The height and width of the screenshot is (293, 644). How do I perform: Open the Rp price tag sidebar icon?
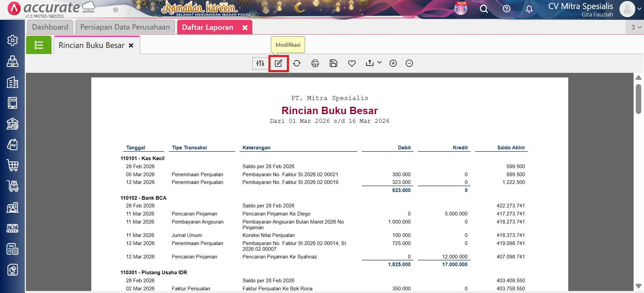(x=12, y=145)
